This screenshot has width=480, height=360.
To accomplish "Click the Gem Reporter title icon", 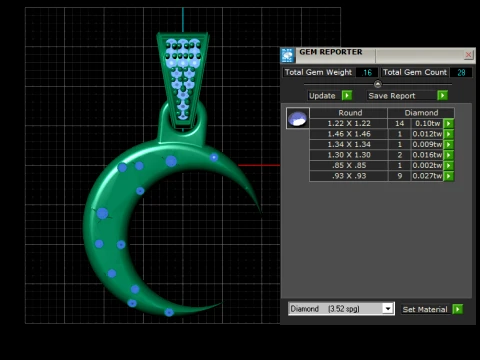I will pos(288,55).
